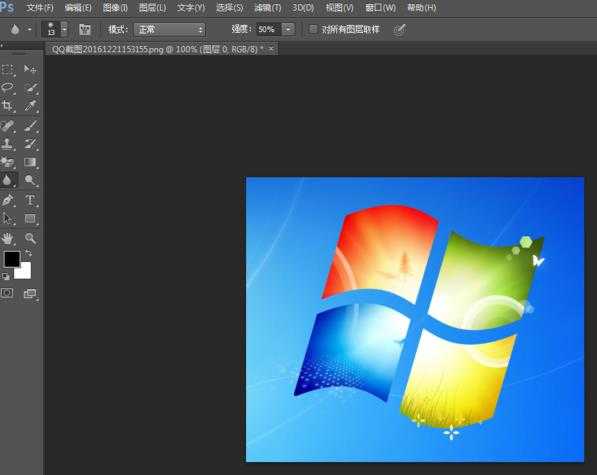This screenshot has height=475, width=597.
Task: Select the Lasso tool
Action: pyautogui.click(x=7, y=87)
